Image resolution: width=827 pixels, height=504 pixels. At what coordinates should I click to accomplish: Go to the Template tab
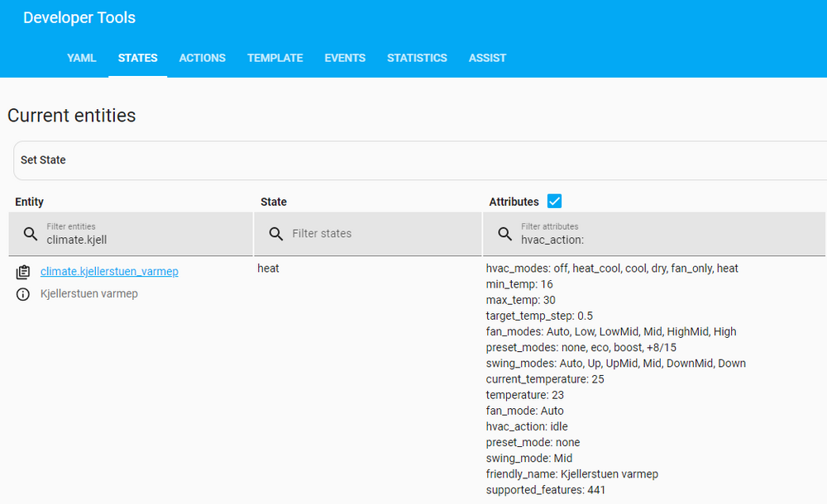click(275, 58)
